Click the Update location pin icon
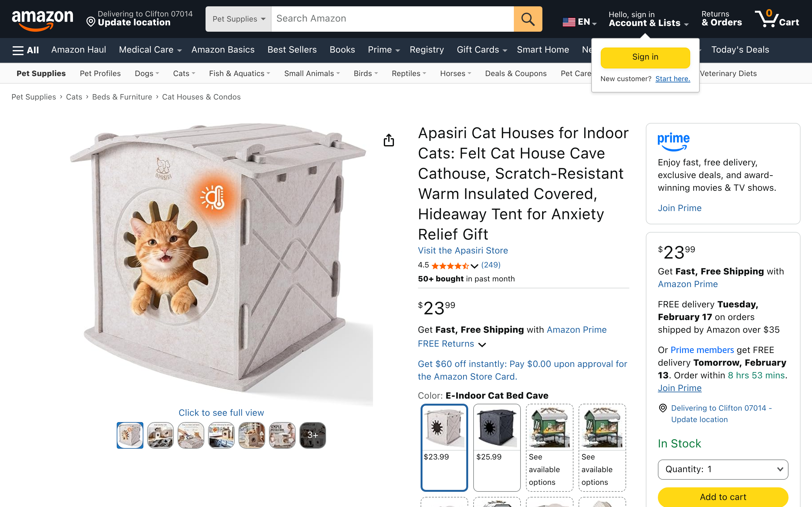812x507 pixels. click(x=91, y=22)
